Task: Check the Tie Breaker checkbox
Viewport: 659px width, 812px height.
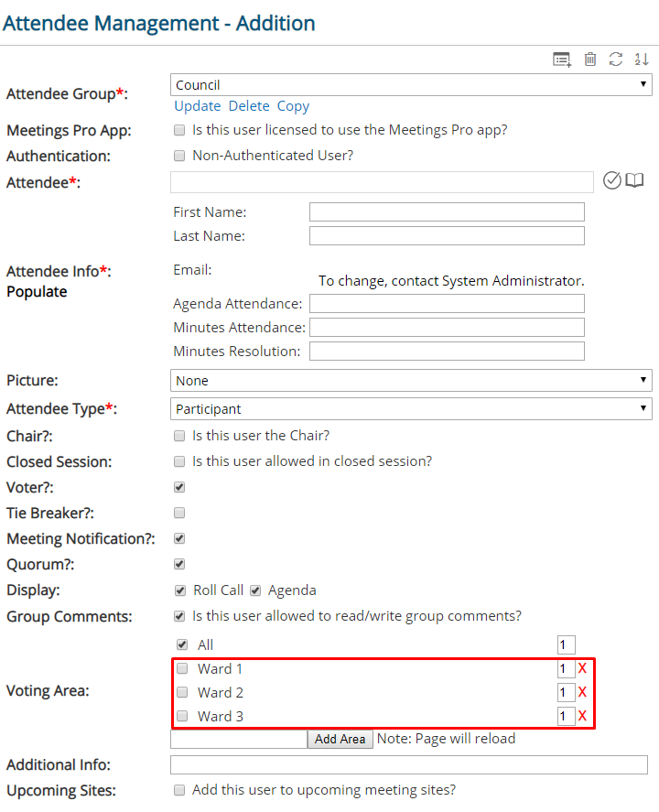Action: tap(179, 514)
